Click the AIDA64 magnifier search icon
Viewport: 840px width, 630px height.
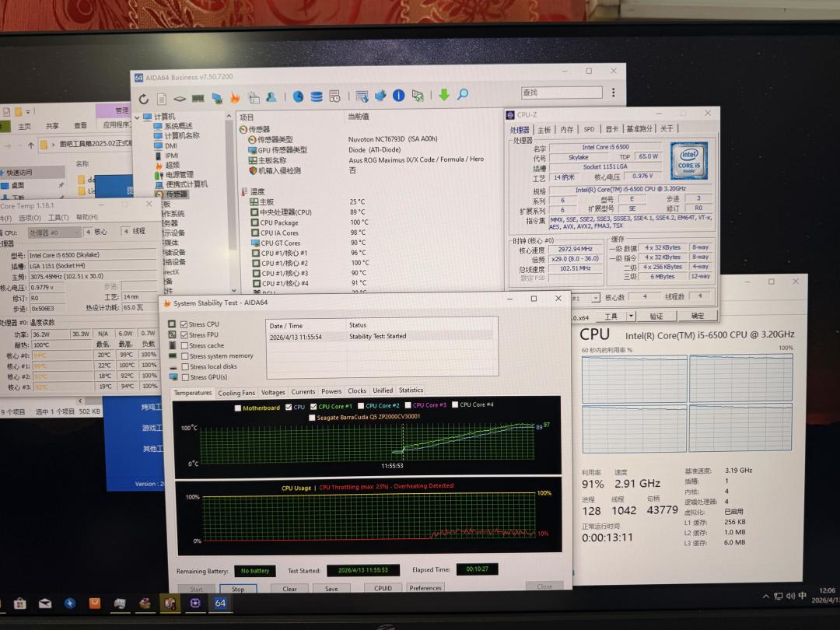click(x=462, y=94)
